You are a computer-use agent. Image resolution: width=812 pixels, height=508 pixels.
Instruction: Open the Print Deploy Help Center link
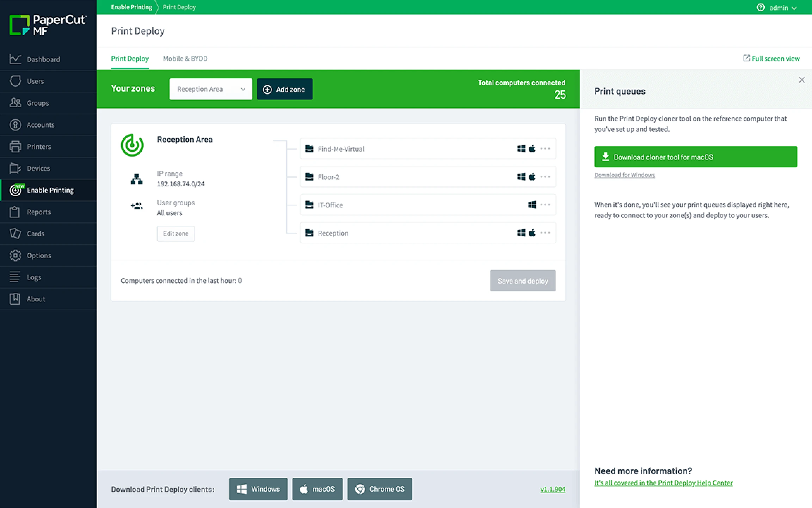(x=663, y=483)
